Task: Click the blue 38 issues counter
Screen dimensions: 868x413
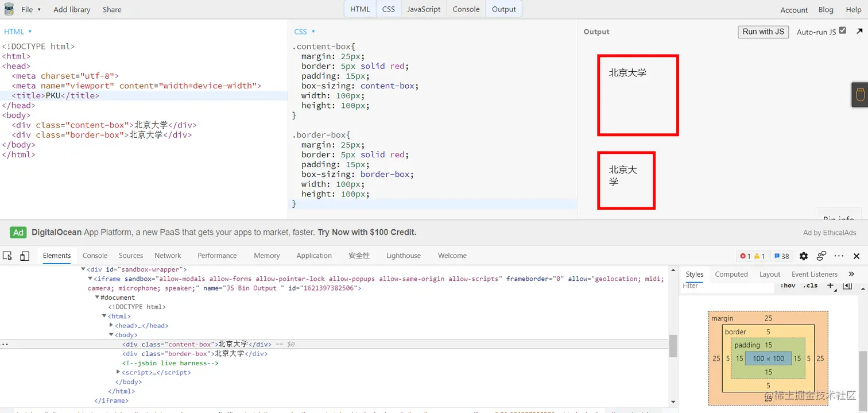Action: 782,256
